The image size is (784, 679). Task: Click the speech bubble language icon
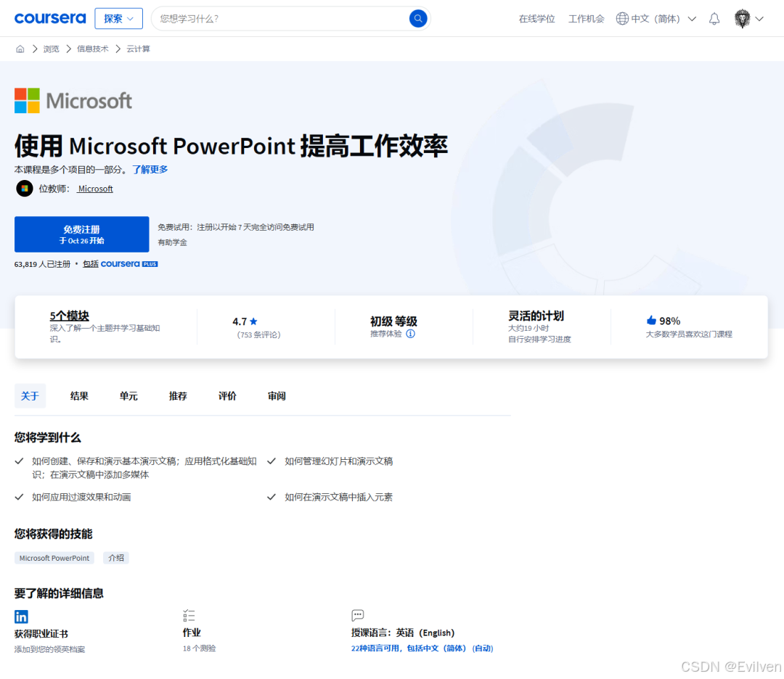tap(357, 615)
